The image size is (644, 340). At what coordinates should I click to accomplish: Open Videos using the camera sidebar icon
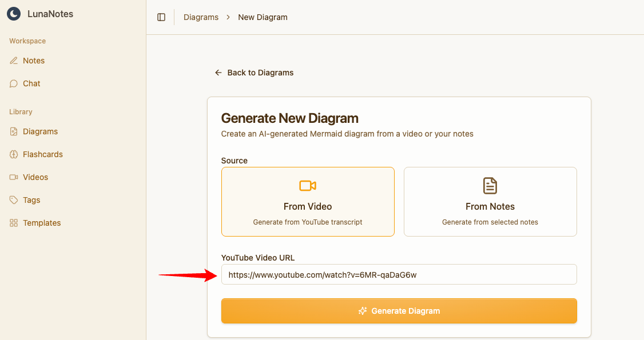[x=14, y=177]
